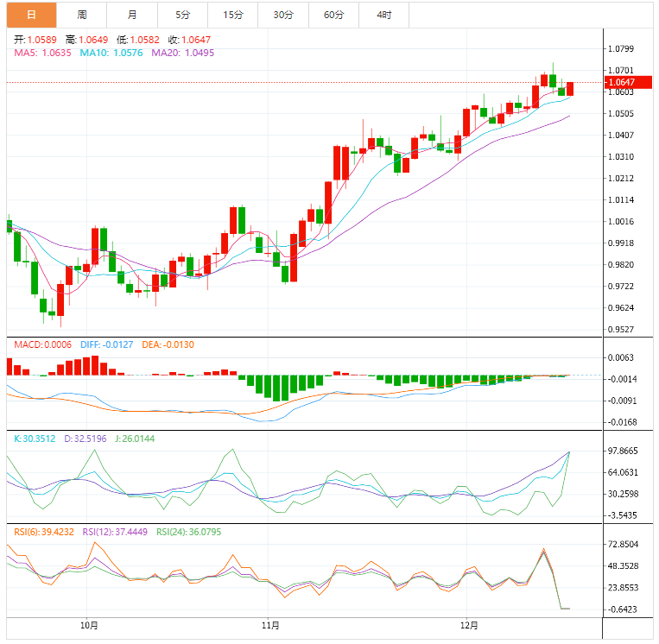
Task: Click the K: 30.3512 indicator label
Action: click(x=35, y=439)
